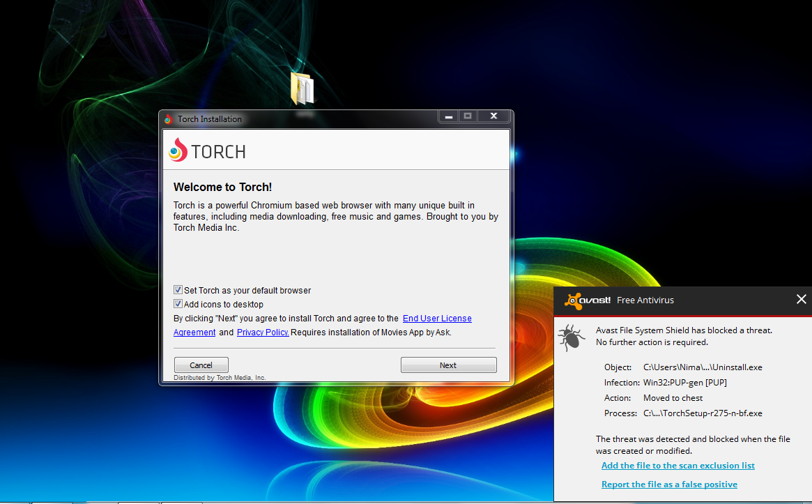Screen dimensions: 812x504
Task: Open the End User License Agreement link
Action: tap(437, 319)
